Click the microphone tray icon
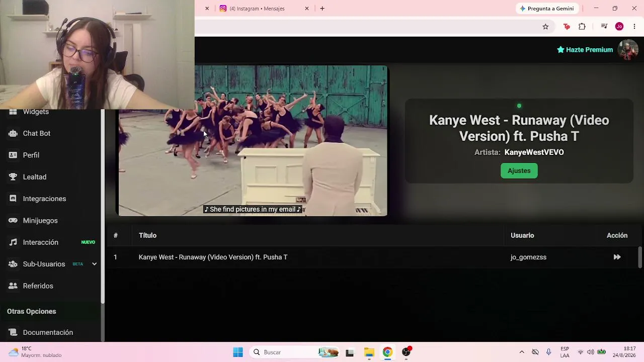Viewport: 644px width, 362px height. pyautogui.click(x=548, y=352)
